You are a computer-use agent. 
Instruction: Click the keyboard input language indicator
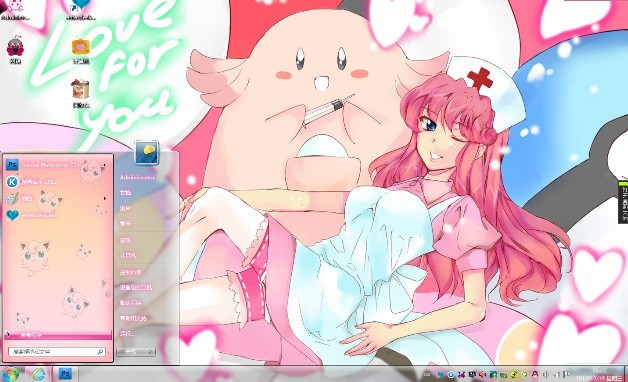(x=427, y=375)
